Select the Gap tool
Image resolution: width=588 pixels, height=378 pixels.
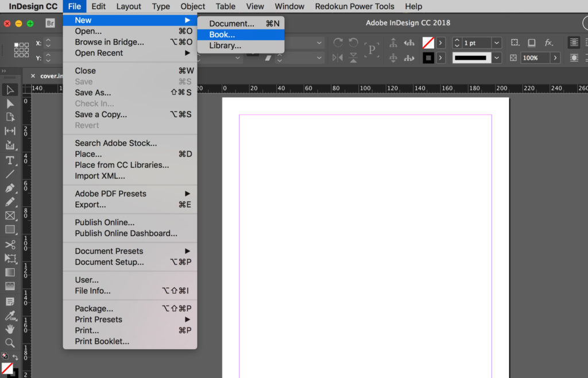(x=10, y=131)
